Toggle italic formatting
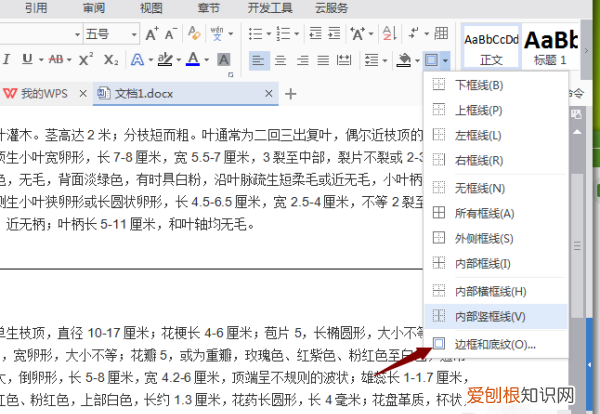This screenshot has width=600, height=414. click(6, 59)
